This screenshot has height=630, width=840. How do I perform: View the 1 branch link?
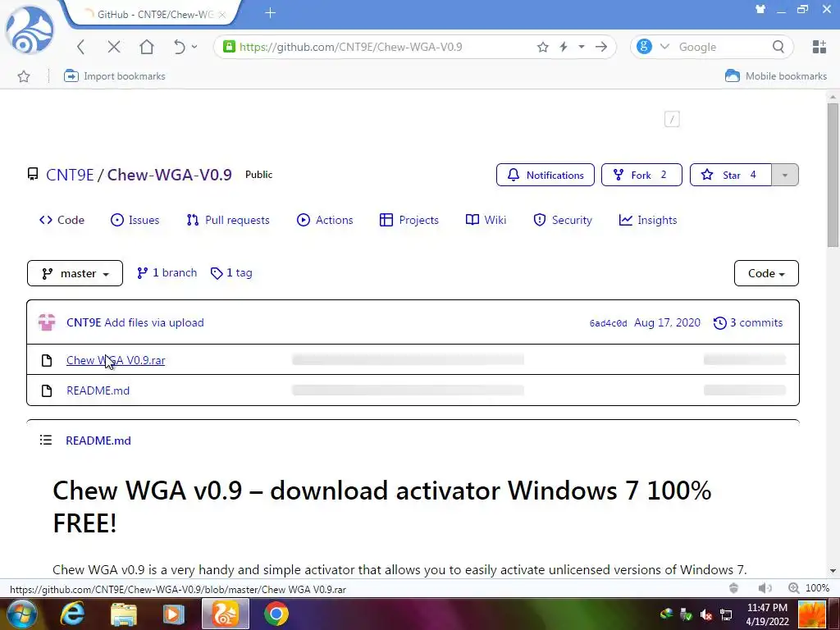click(x=167, y=272)
